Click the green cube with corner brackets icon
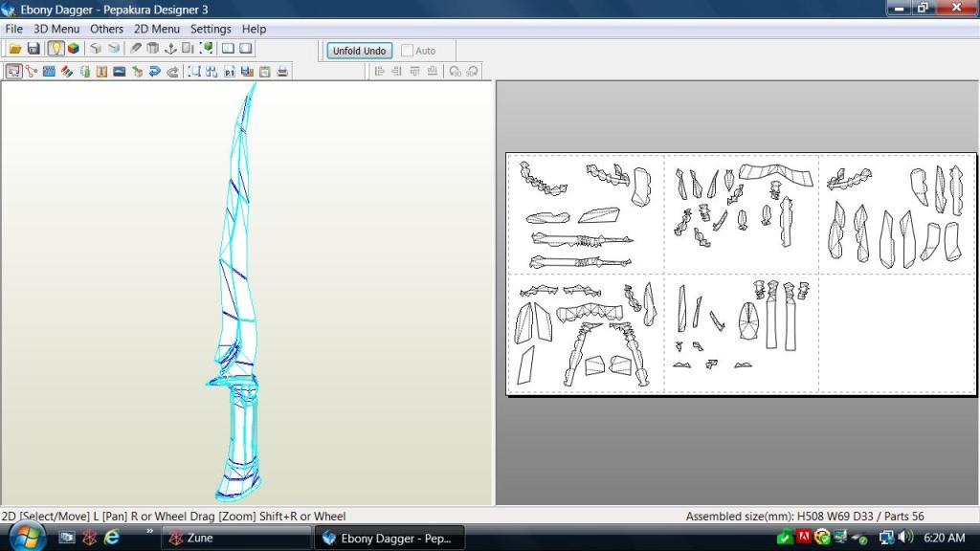The width and height of the screenshot is (980, 551). coord(207,48)
